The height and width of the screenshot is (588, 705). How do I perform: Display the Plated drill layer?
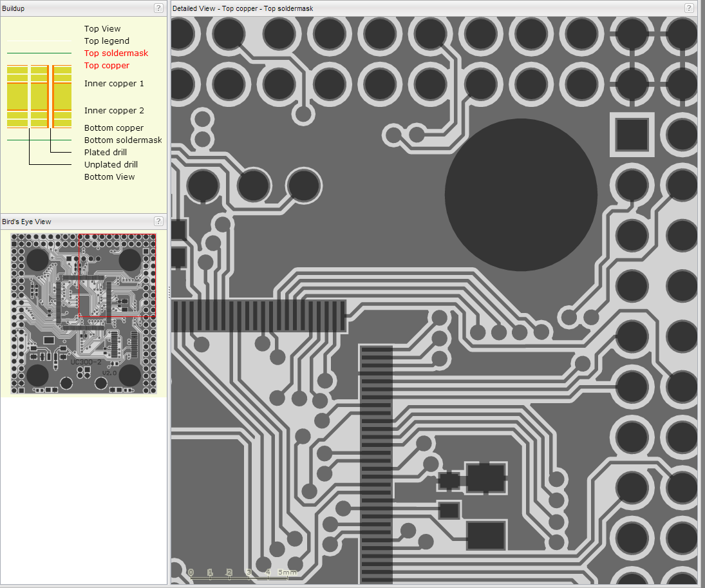click(105, 153)
